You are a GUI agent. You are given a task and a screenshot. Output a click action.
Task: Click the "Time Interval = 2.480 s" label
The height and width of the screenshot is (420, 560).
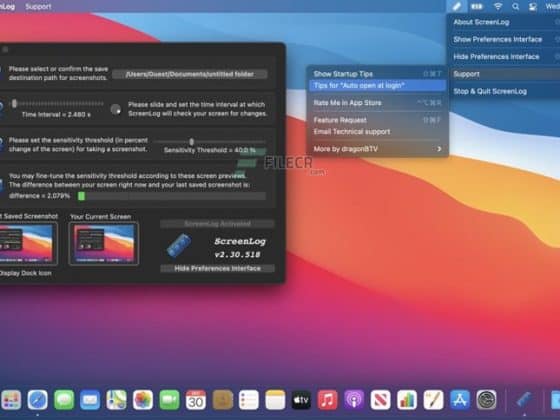tap(56, 115)
